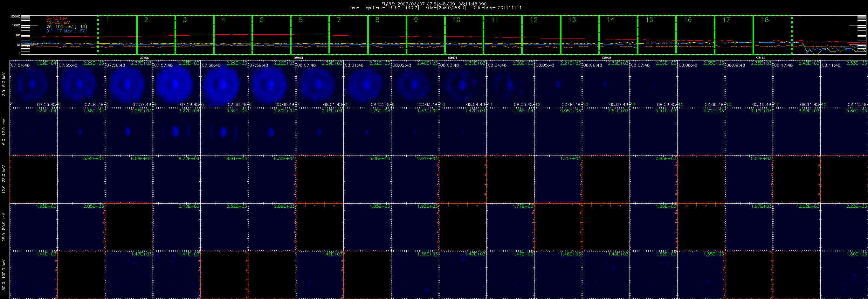Click the '9.05E+03' peak value label

coord(570,111)
